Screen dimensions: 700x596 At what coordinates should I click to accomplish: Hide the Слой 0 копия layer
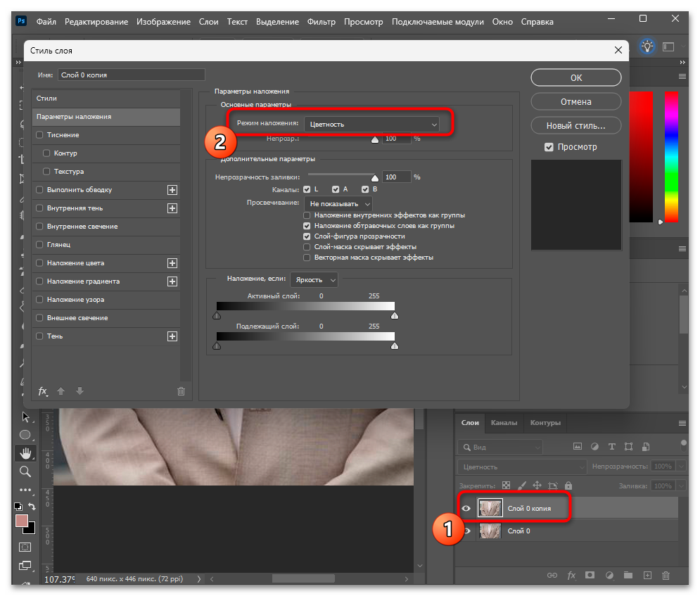coord(466,508)
